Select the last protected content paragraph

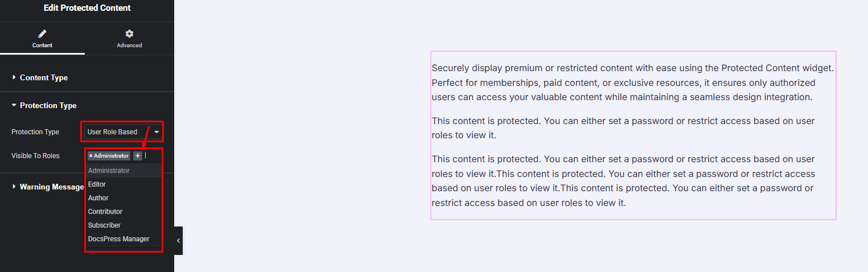pyautogui.click(x=623, y=181)
